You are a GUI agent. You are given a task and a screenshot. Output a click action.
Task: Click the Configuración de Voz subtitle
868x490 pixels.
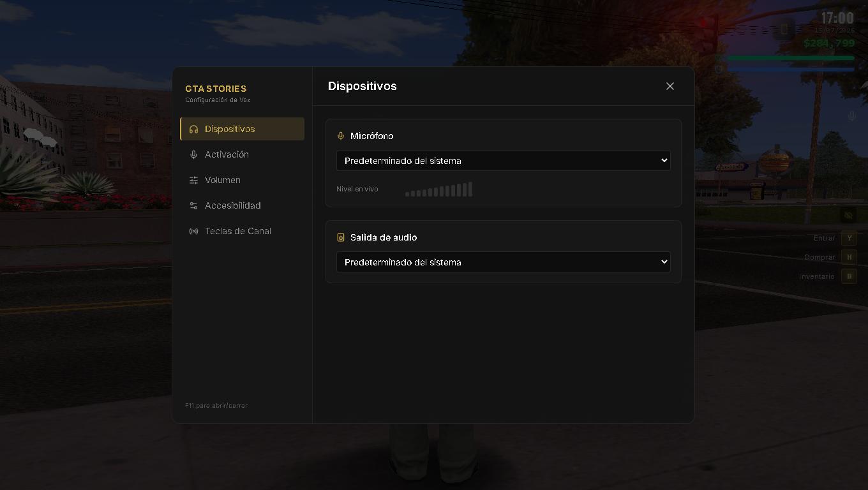[x=218, y=100]
